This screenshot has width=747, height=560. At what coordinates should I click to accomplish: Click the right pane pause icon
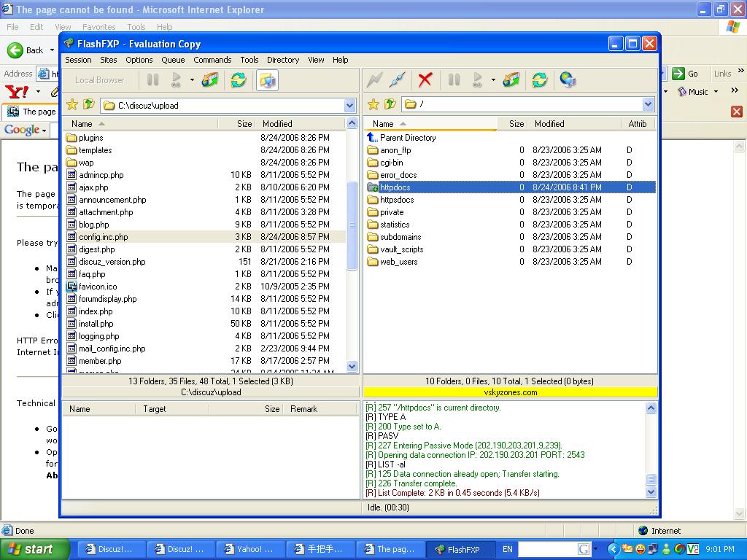click(454, 80)
